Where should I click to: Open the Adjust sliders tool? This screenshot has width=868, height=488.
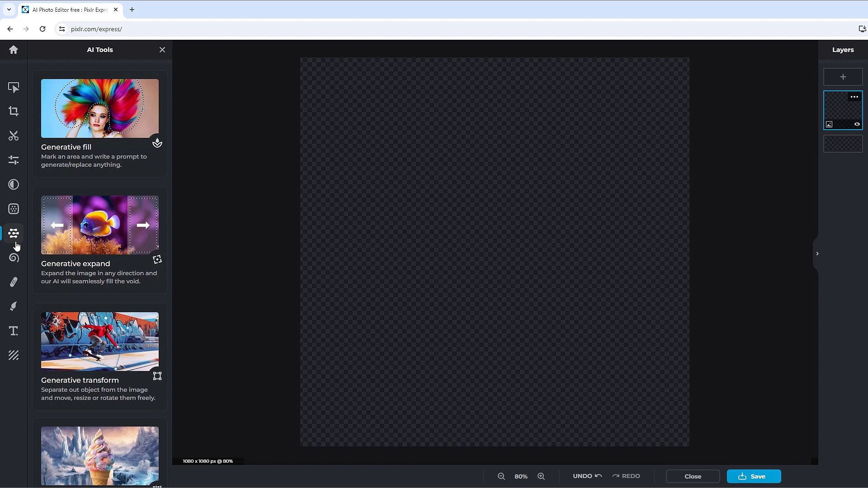click(x=14, y=160)
